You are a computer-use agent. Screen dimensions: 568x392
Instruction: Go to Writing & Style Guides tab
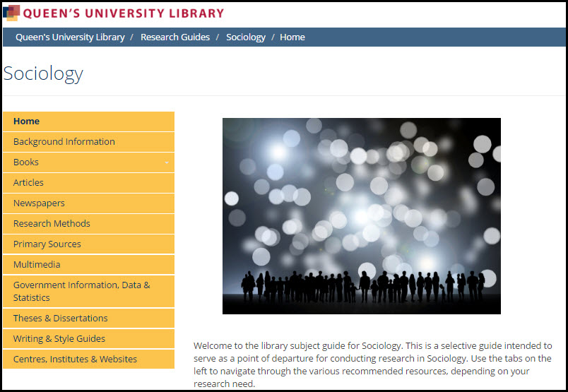(x=89, y=339)
